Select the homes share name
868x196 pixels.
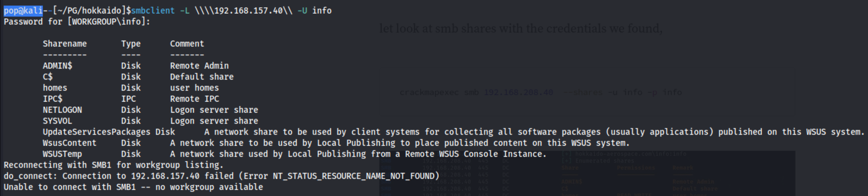pos(55,88)
